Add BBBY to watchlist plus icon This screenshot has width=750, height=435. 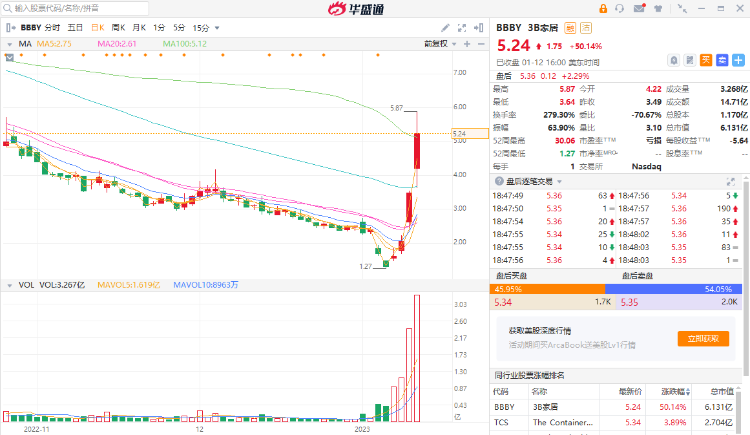pyautogui.click(x=739, y=60)
